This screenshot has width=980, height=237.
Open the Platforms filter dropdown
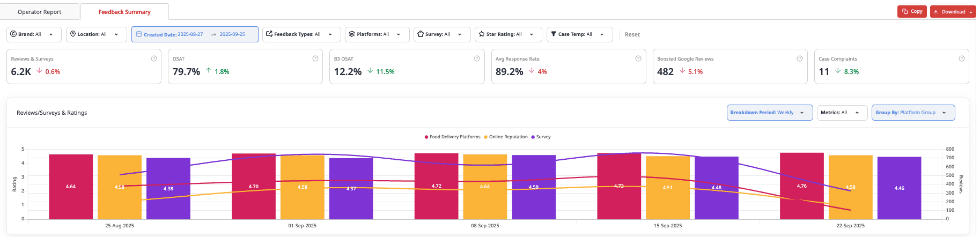point(377,34)
